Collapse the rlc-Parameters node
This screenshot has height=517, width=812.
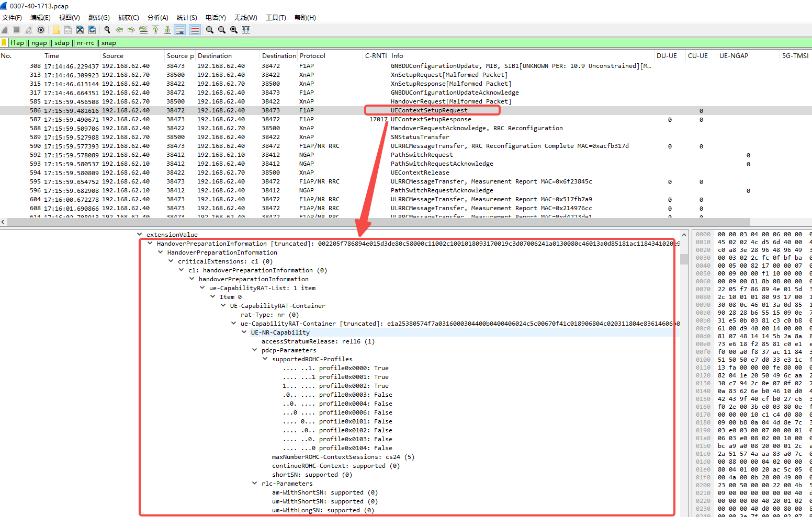click(x=255, y=484)
